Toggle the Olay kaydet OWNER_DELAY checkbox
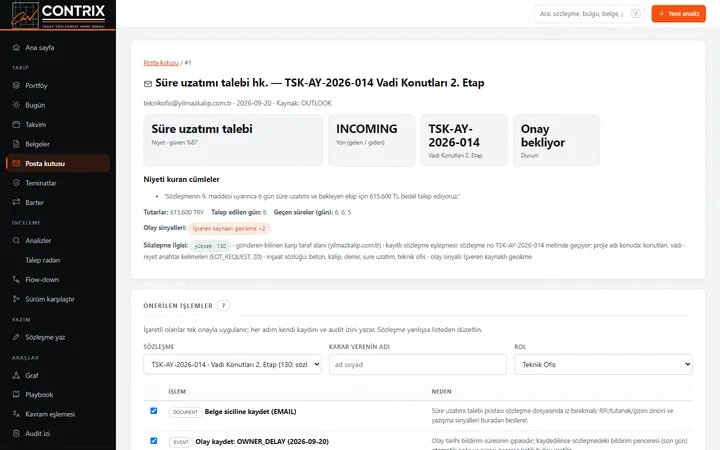 tap(153, 441)
